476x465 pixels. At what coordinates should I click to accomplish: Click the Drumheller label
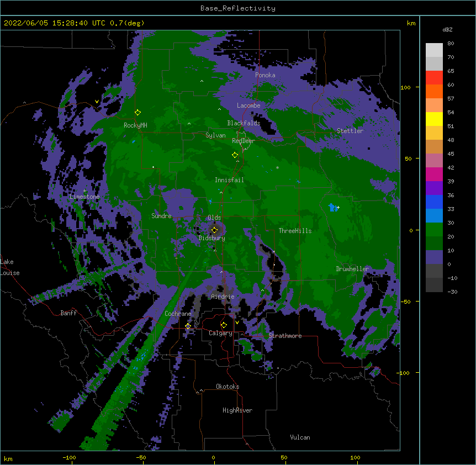click(352, 269)
